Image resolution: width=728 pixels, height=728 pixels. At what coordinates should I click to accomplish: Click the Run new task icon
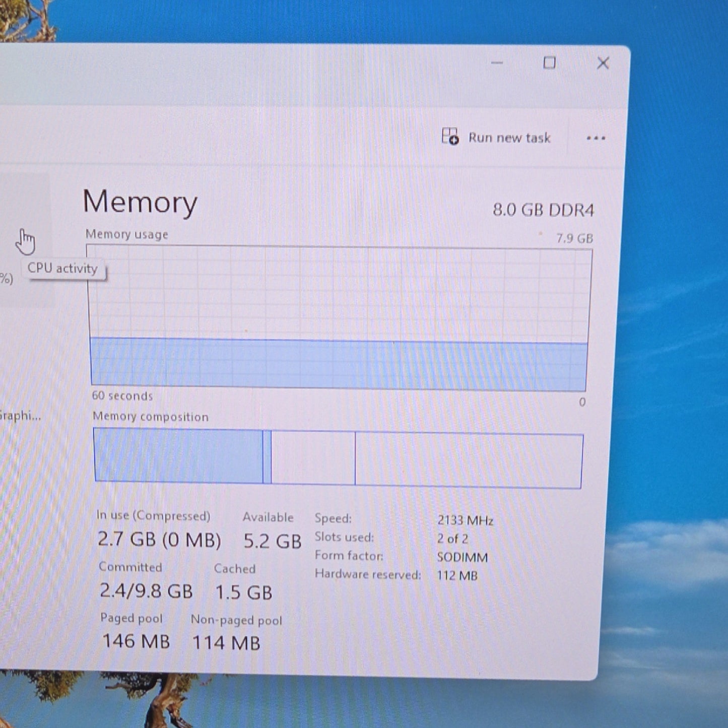point(450,137)
